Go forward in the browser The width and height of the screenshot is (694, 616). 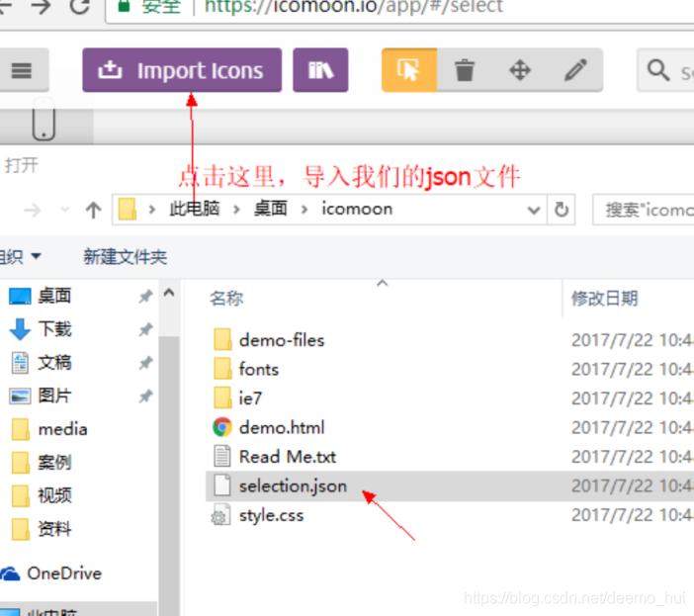tap(42, 6)
